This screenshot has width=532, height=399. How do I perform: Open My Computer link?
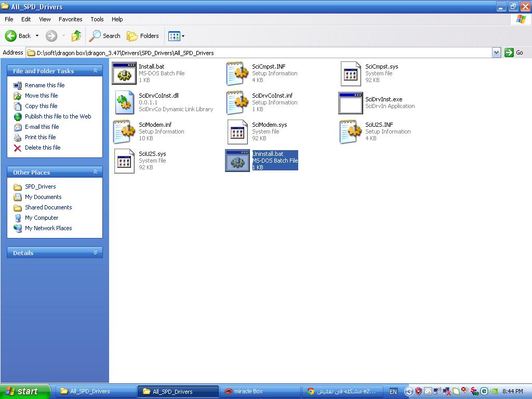(42, 218)
